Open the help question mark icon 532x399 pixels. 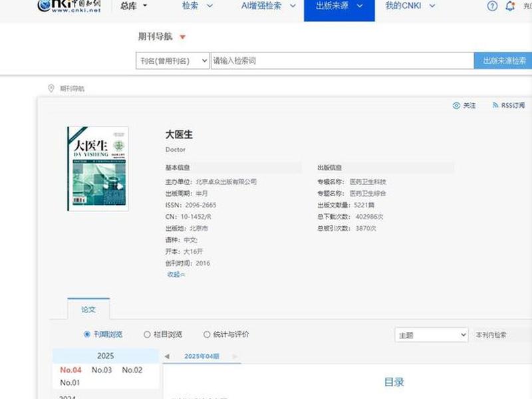point(492,6)
